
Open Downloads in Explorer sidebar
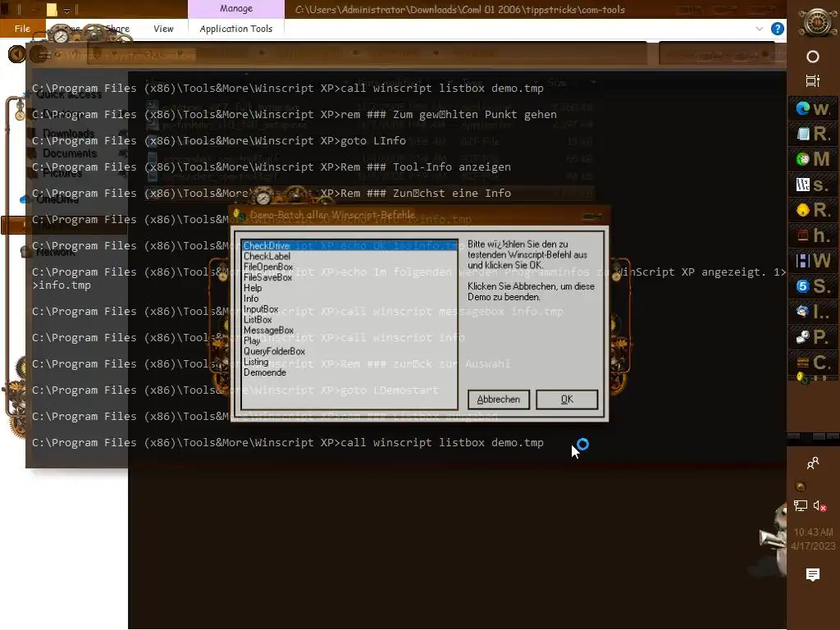(x=68, y=134)
